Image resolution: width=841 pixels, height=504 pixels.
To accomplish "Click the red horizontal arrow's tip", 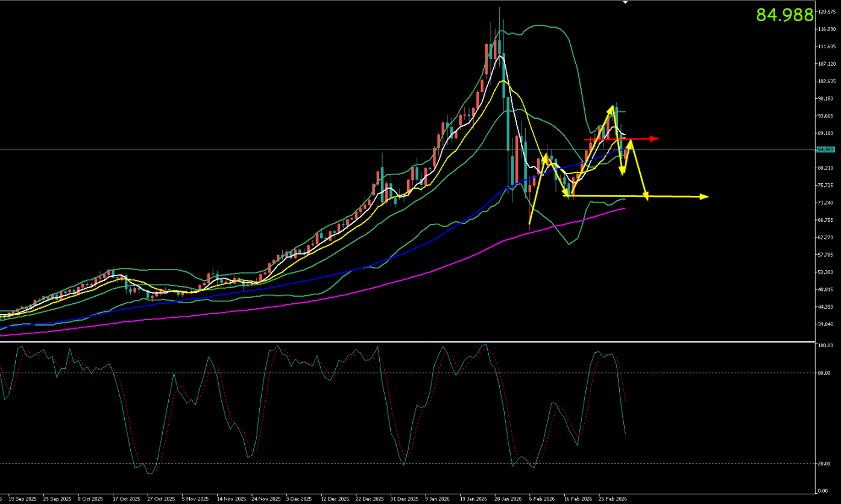I will click(657, 139).
